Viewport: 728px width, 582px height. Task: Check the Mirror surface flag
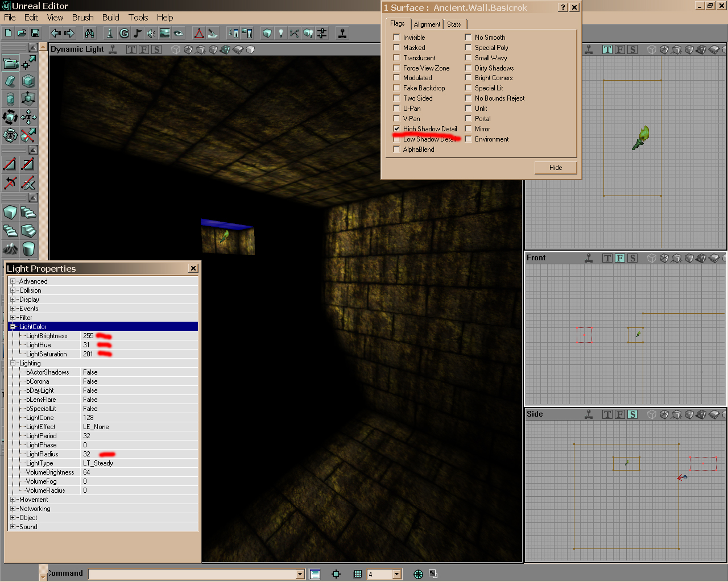(x=469, y=129)
